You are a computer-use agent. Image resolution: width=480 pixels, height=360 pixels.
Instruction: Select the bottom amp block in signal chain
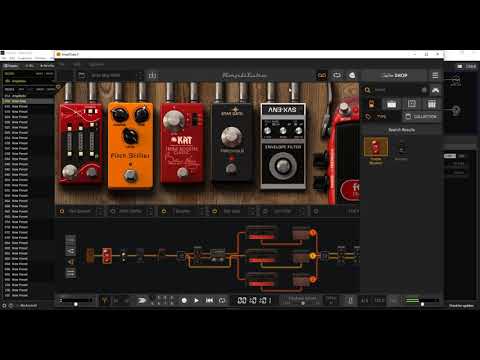click(x=262, y=279)
